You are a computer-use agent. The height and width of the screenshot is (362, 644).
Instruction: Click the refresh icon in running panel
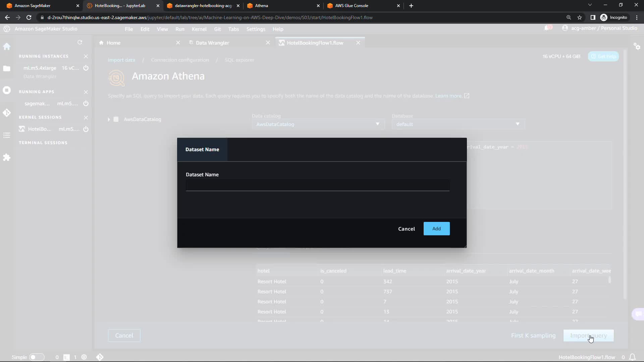click(80, 42)
